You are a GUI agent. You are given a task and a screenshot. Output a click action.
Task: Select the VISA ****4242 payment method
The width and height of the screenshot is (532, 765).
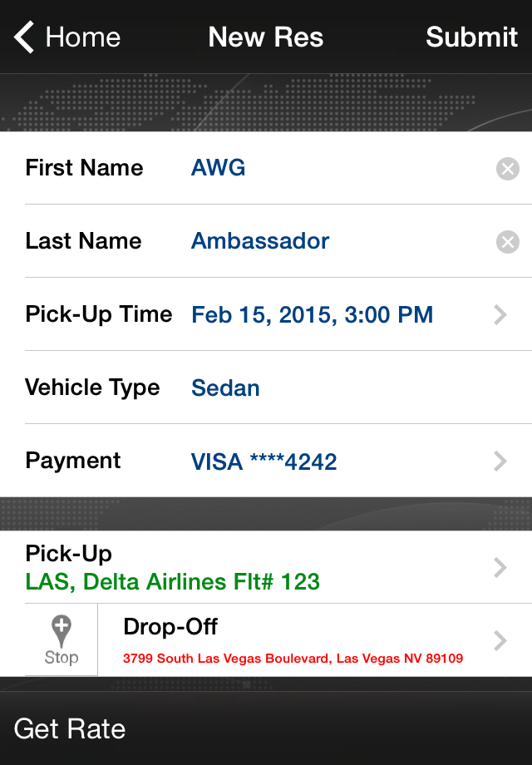(264, 461)
